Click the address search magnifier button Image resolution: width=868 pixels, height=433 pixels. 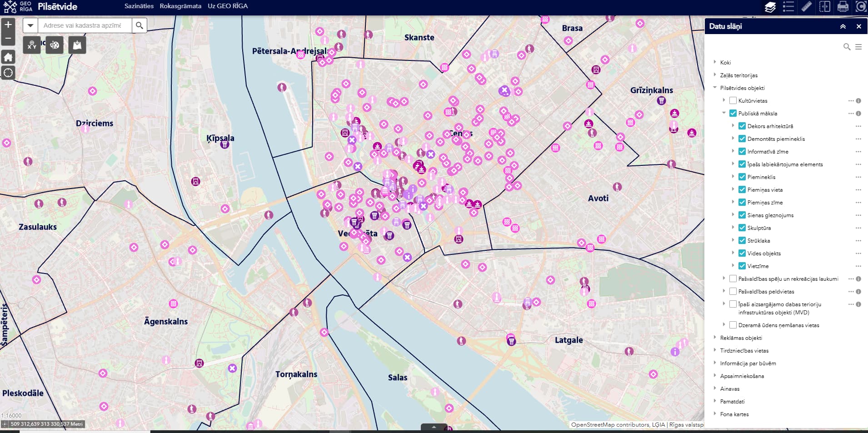click(x=140, y=25)
